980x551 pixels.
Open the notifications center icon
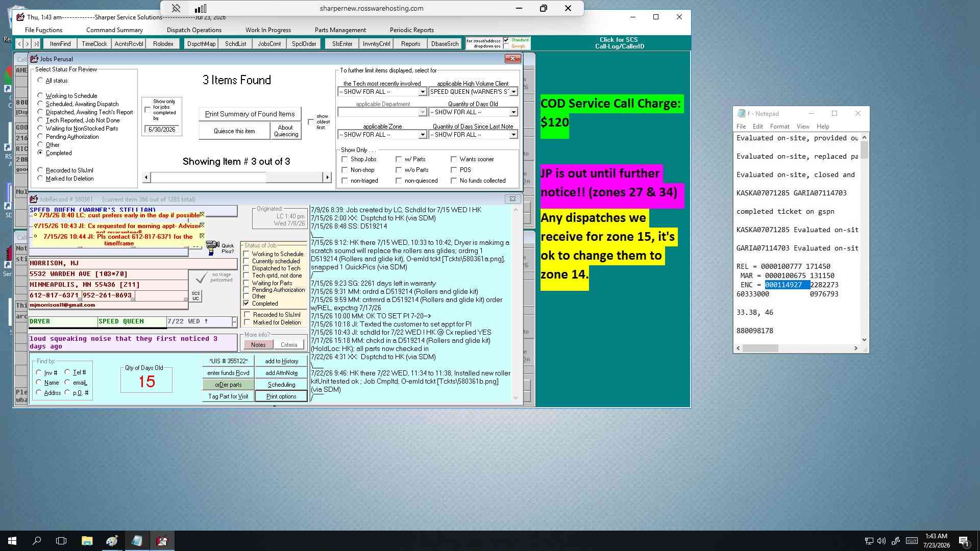pyautogui.click(x=964, y=541)
